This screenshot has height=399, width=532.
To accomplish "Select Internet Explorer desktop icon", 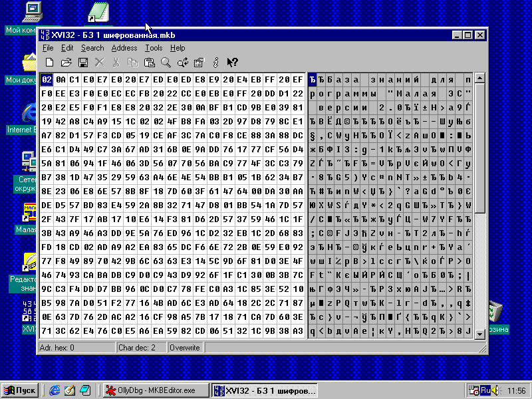I will pyautogui.click(x=29, y=112).
